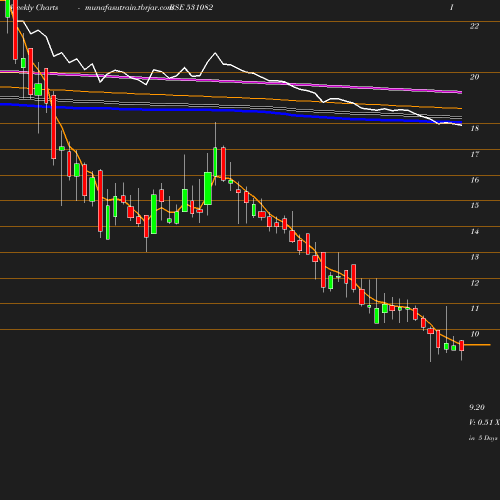Click the tall green candle that peaks near 17
Screen dimensions: 500x500
215,162
